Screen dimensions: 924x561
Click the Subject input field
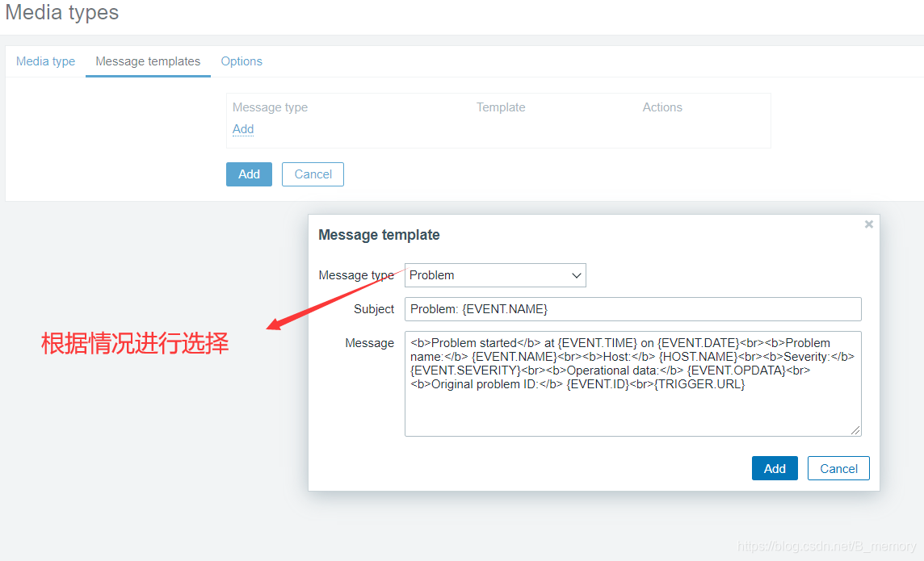point(633,309)
